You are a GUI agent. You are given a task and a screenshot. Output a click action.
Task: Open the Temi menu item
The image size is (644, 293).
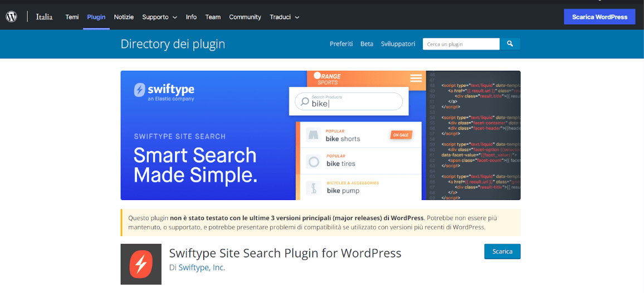(72, 17)
